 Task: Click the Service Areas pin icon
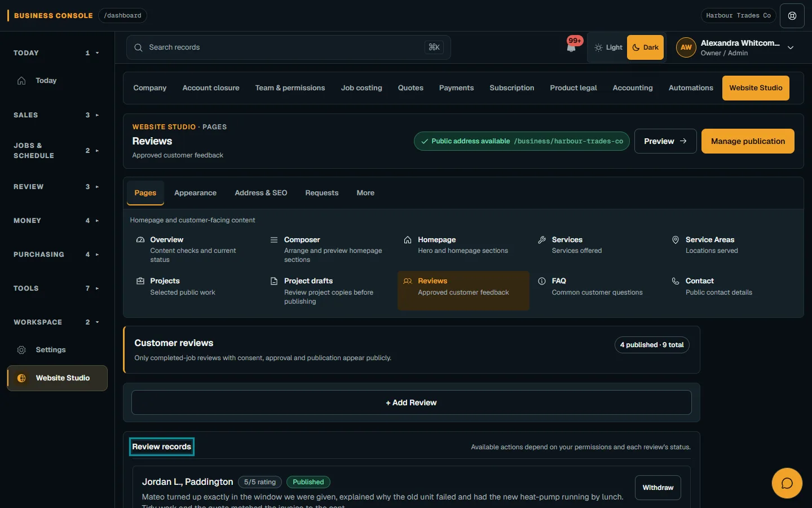(676, 240)
